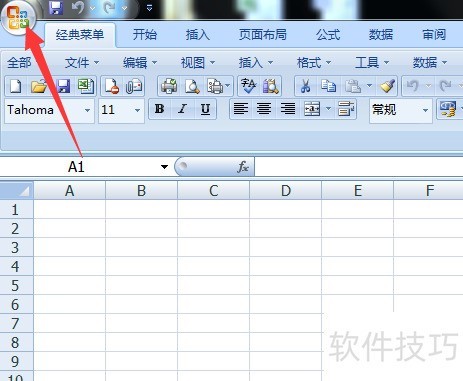The image size is (463, 381).
Task: Center align text
Action: pos(264,109)
